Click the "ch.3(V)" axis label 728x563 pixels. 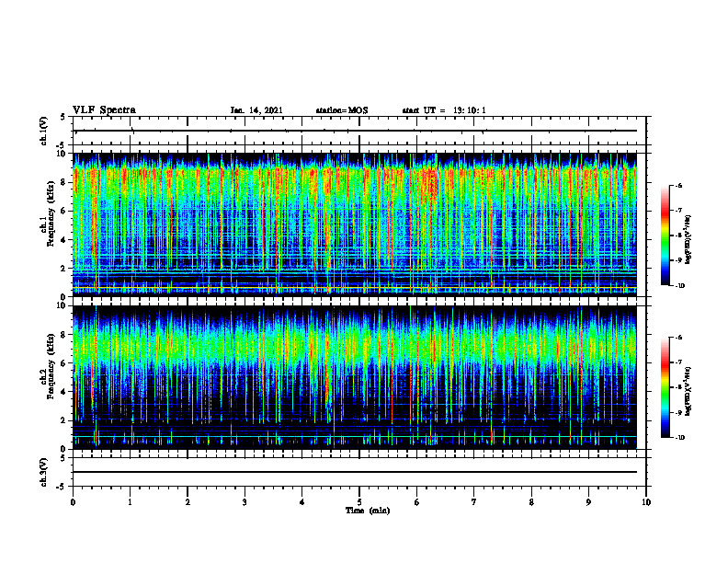[43, 472]
